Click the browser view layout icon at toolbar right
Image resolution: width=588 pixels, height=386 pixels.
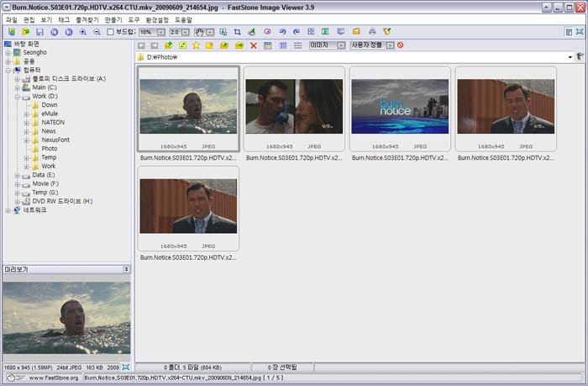point(569,32)
